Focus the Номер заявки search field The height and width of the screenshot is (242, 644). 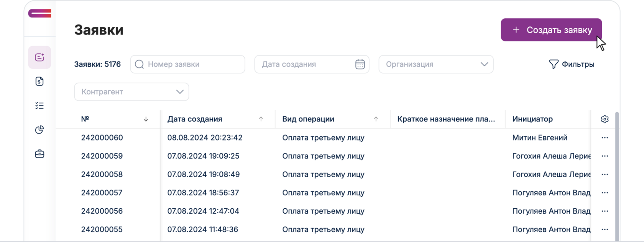click(x=192, y=64)
